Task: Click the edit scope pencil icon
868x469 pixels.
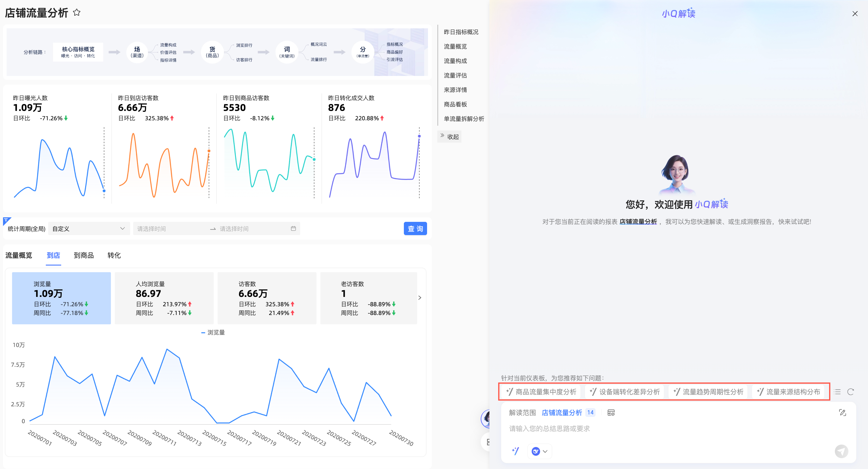Action: 842,412
